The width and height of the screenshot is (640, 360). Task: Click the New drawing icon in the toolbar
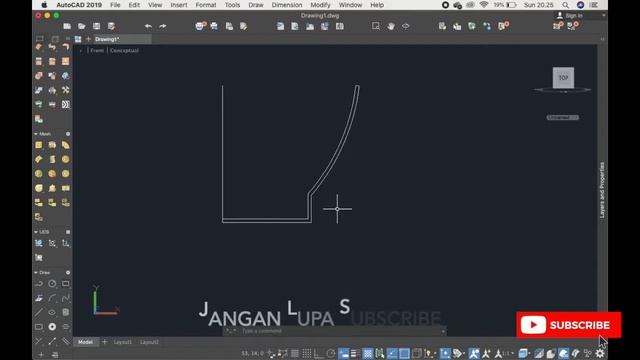[x=67, y=26]
